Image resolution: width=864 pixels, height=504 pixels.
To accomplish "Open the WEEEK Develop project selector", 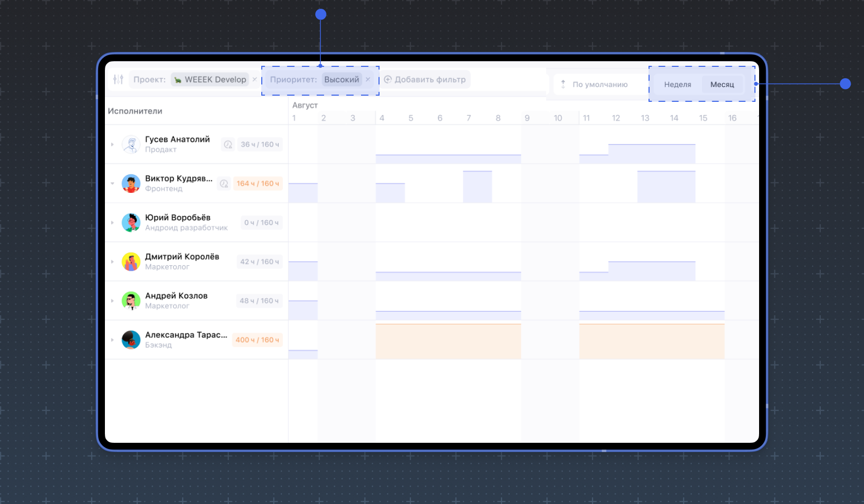I will 210,80.
